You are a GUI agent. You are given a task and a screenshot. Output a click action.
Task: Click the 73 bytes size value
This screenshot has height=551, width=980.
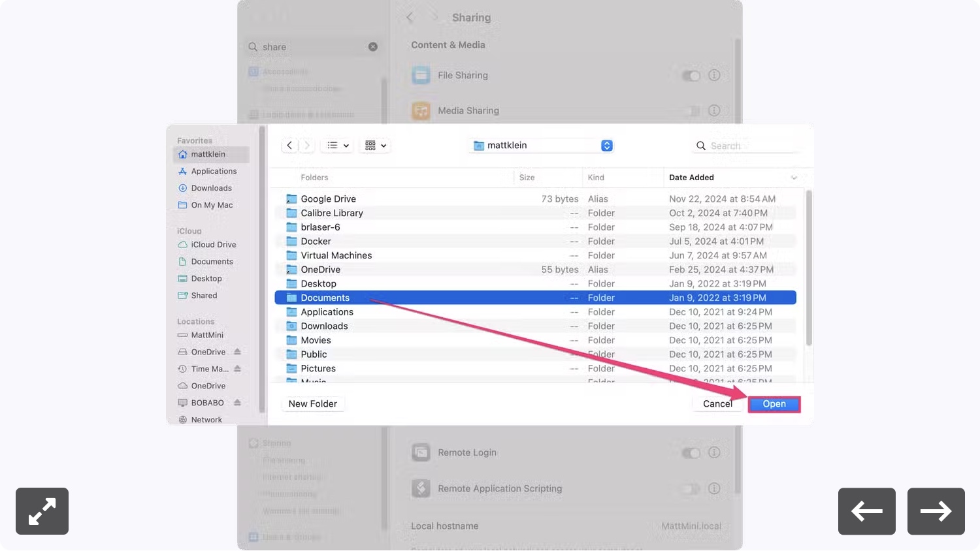pyautogui.click(x=560, y=199)
